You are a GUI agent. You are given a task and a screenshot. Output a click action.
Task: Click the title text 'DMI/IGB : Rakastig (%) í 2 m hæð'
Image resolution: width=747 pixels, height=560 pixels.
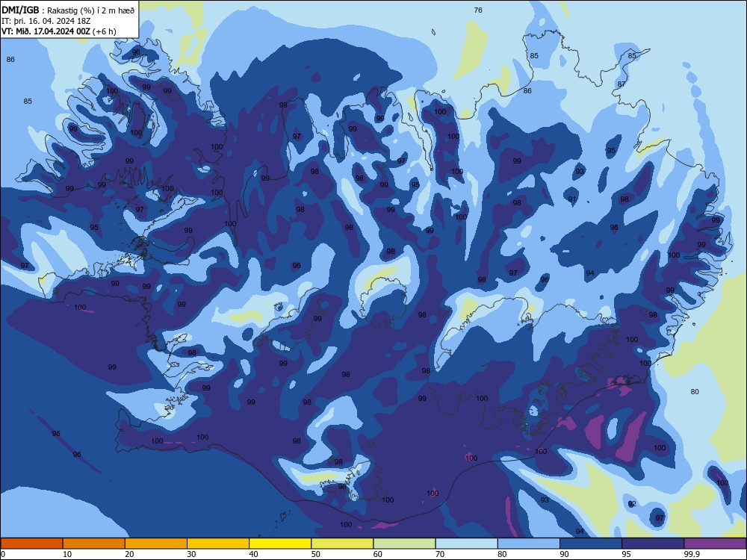[x=68, y=10]
